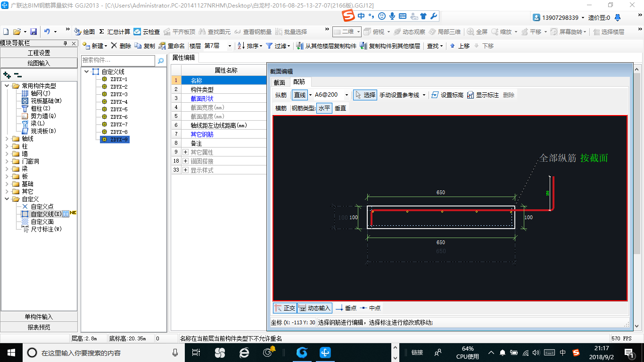
Task: Open Sogou input toolbar logo
Action: [x=348, y=16]
